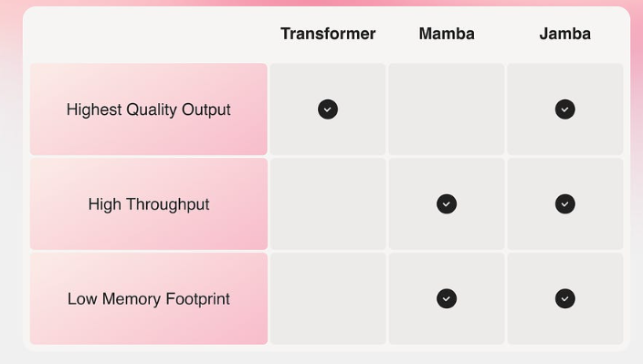Click the pink gradient strip above the table card
643x364 pixels.
[321, 3]
